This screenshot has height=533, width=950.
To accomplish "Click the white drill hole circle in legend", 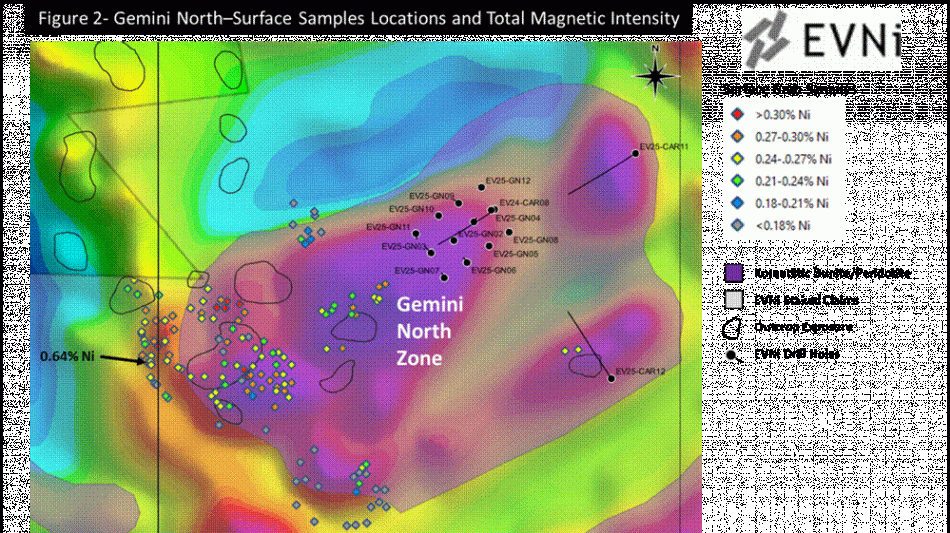I will tap(731, 355).
